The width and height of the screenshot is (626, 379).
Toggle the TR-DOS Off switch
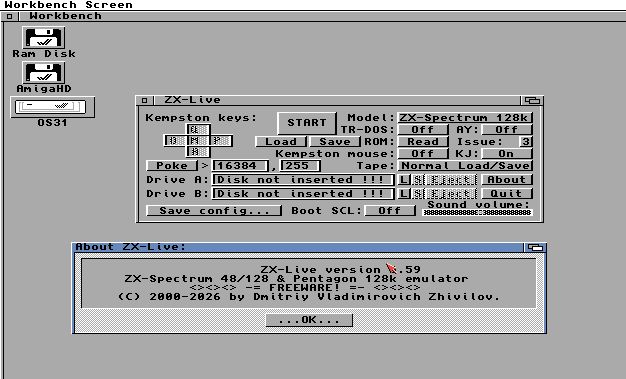point(423,130)
